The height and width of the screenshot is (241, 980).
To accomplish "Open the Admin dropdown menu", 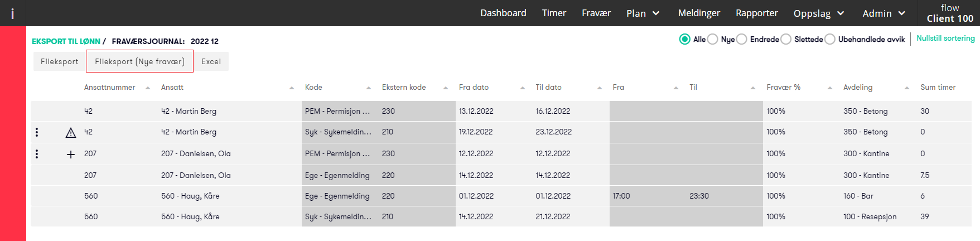I will pyautogui.click(x=884, y=13).
